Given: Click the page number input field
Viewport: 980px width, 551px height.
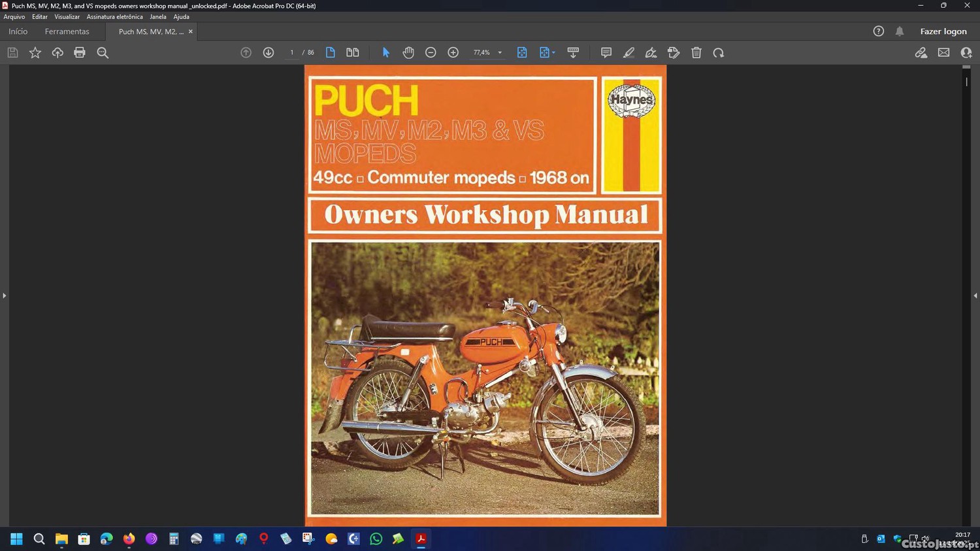Looking at the screenshot, I should point(291,53).
